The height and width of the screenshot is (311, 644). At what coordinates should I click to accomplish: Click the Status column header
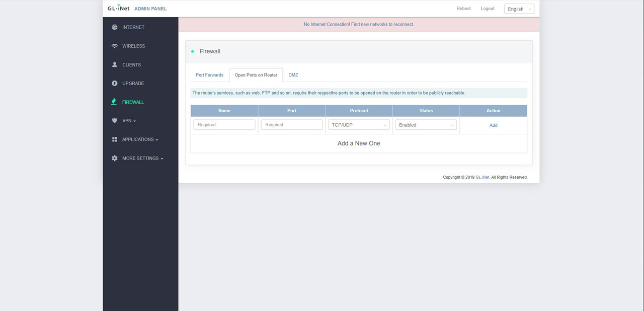426,111
